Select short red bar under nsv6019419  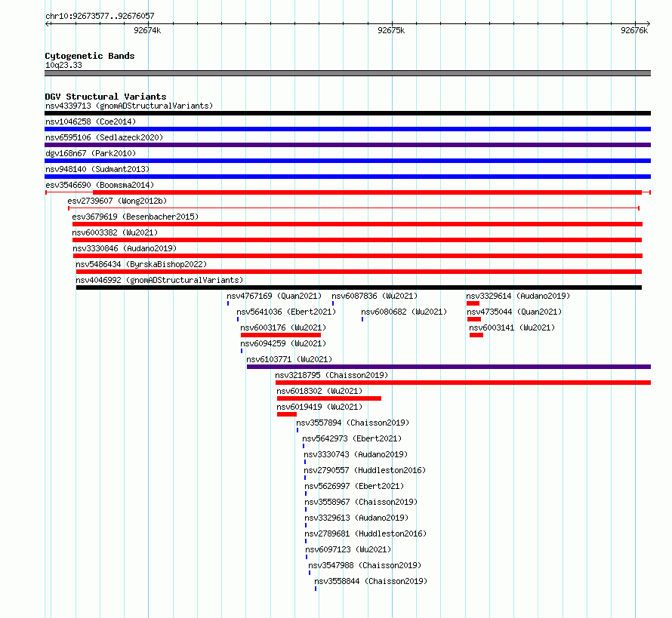[x=287, y=414]
